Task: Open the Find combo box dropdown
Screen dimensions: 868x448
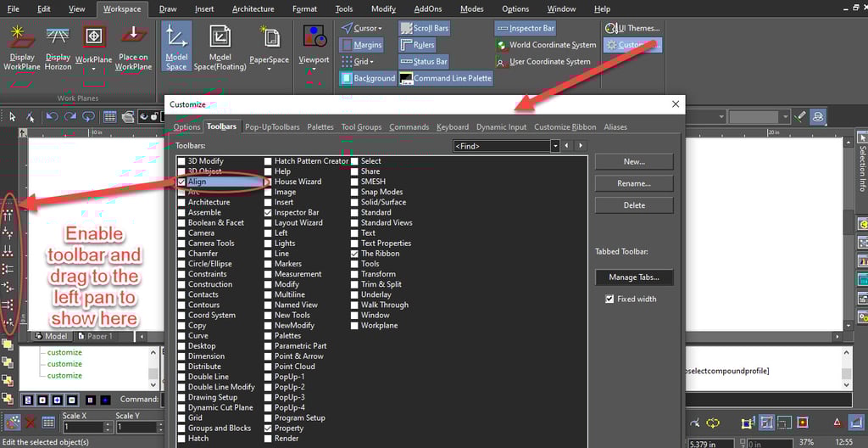Action: (x=555, y=146)
